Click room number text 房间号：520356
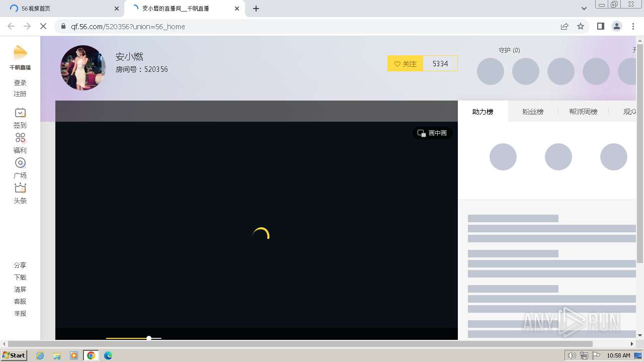The image size is (644, 362). [x=142, y=69]
